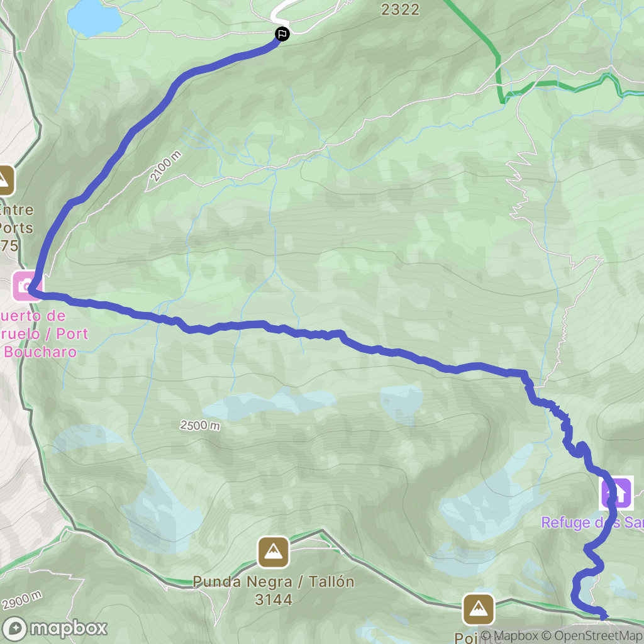Click the route's southern endpoint marker

coord(603,615)
